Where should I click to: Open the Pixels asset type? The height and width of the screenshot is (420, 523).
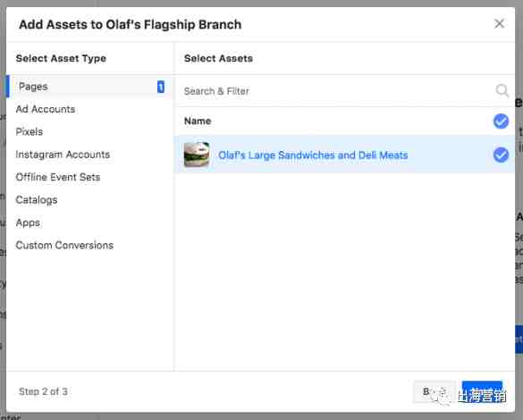(x=30, y=132)
